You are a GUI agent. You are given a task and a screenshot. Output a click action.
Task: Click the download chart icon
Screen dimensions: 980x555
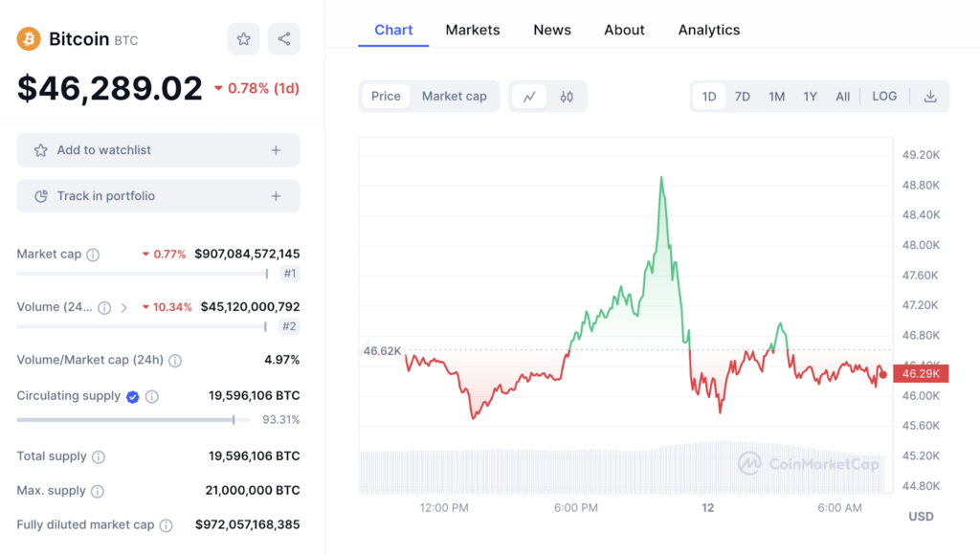[x=930, y=97]
